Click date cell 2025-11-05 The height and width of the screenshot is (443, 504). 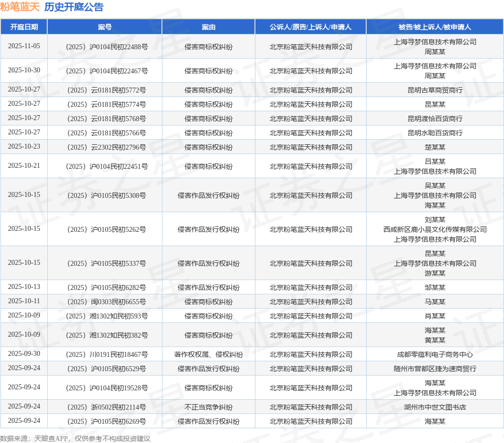24,46
